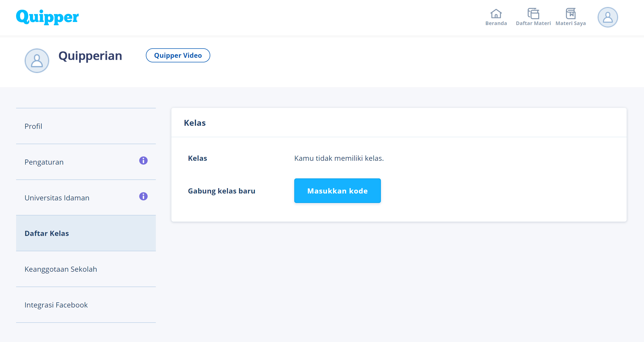
Task: Open the Profil sidebar section
Action: click(86, 126)
